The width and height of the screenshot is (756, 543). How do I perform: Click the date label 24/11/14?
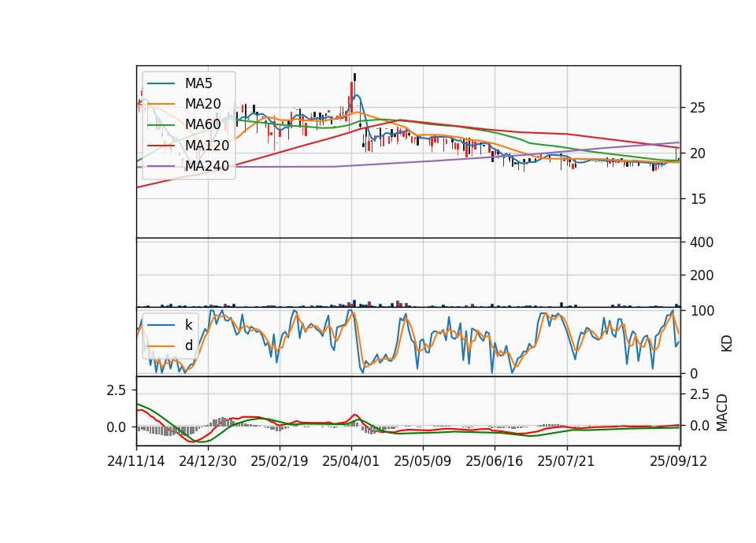click(136, 461)
